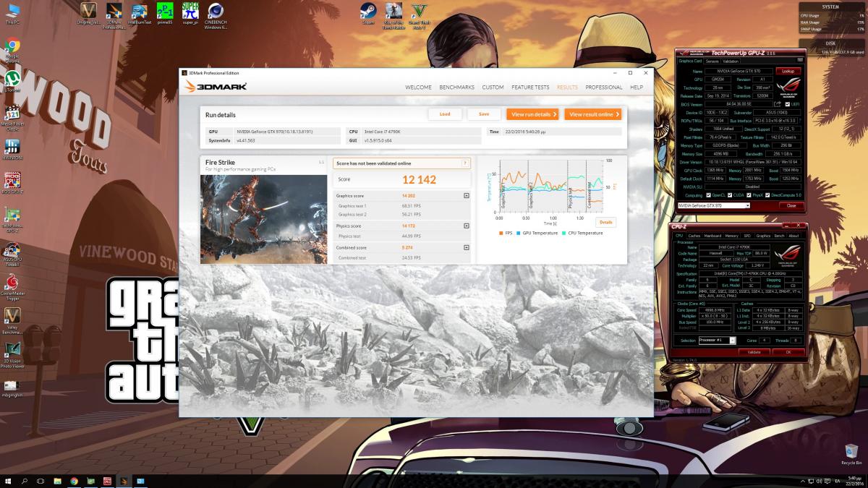This screenshot has height=488, width=868.
Task: Open PROFESSIONAL tab in 3DMark
Action: point(603,87)
